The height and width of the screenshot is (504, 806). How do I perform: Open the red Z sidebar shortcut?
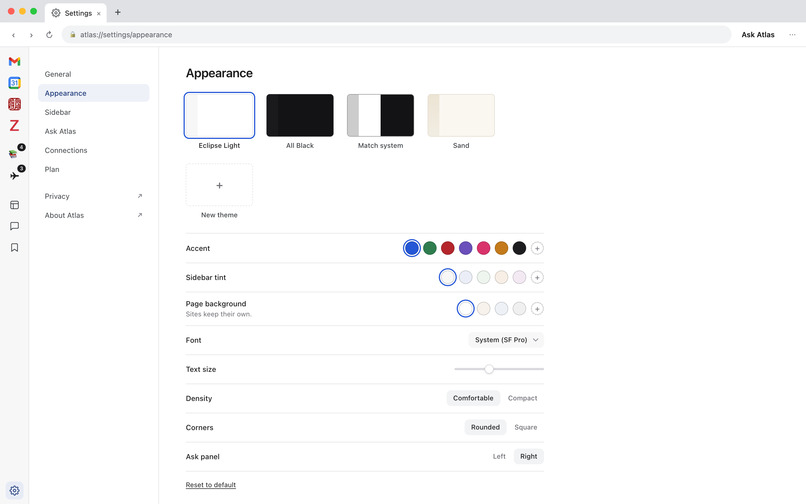pos(14,125)
